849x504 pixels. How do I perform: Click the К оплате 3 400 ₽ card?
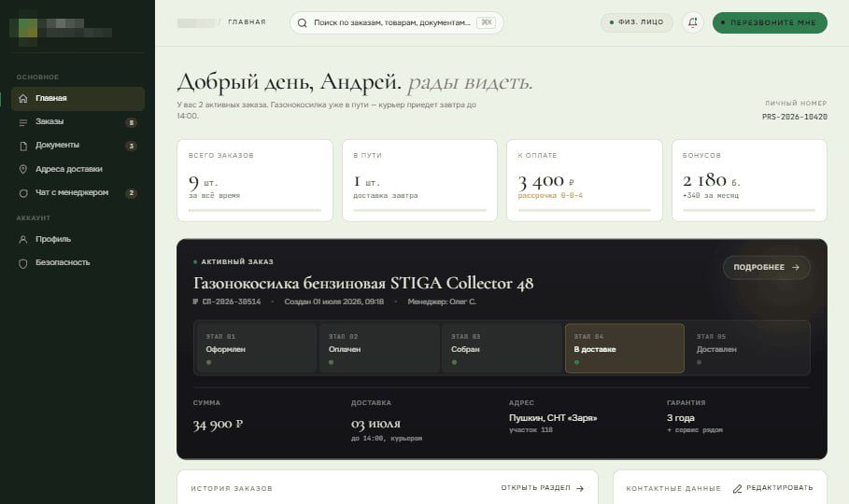(585, 180)
